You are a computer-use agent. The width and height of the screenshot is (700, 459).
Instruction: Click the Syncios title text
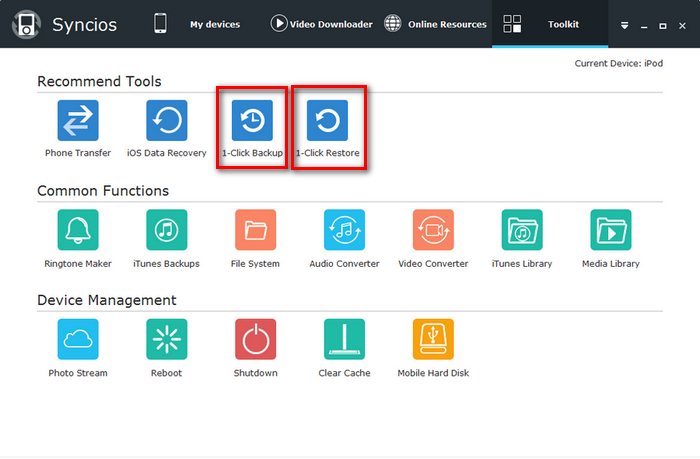click(x=84, y=25)
